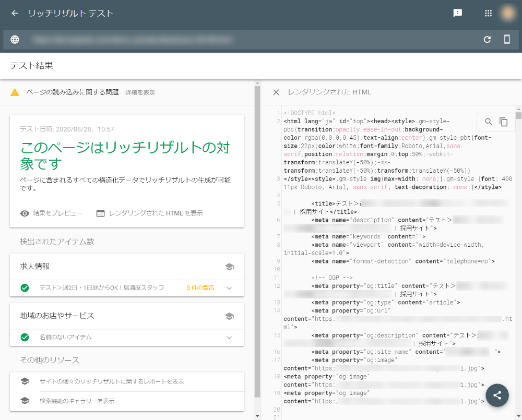Viewport: 522px width, 420px height.
Task: Click the 5 件の警告 label
Action: pos(200,288)
